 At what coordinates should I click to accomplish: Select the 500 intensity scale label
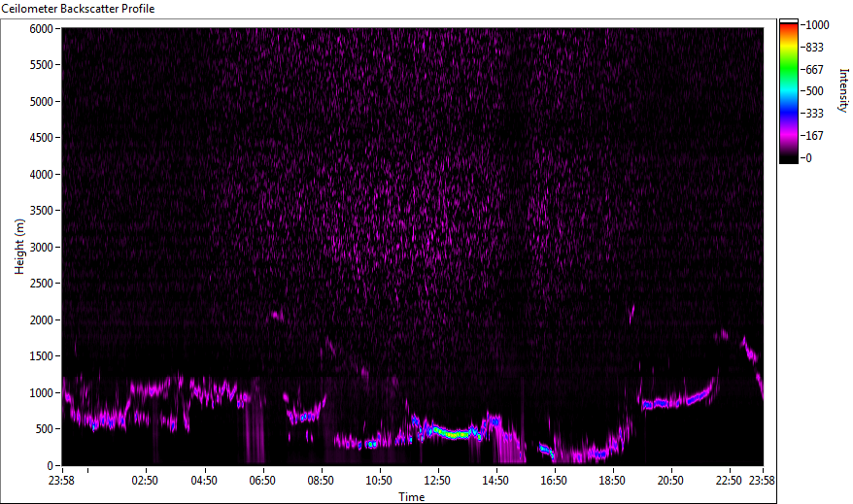(x=814, y=91)
